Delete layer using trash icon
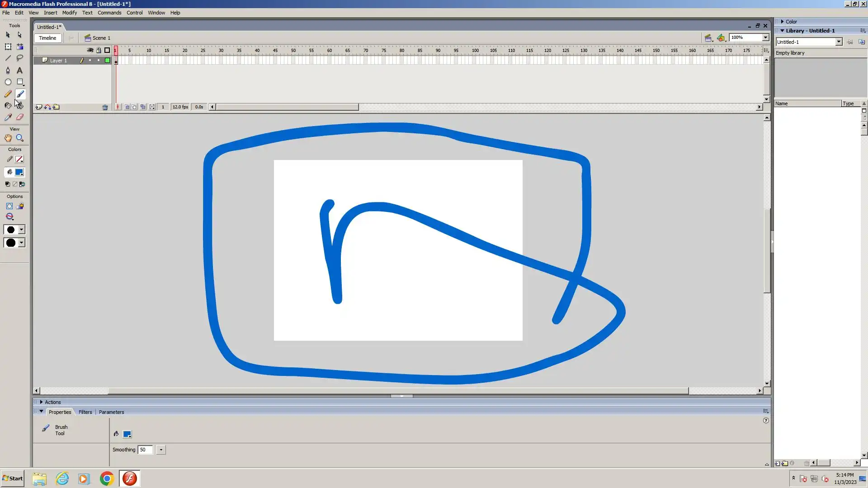Viewport: 868px width, 488px height. click(105, 107)
